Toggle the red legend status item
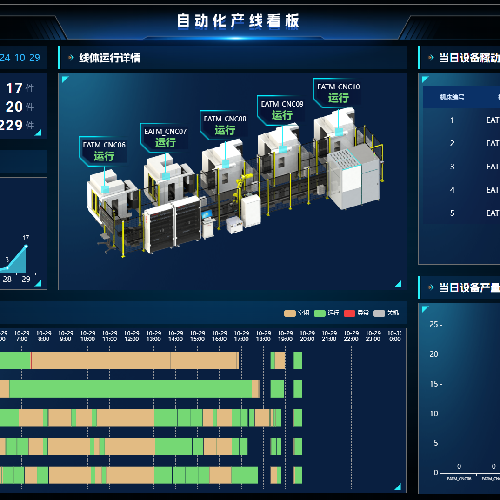 [356, 313]
